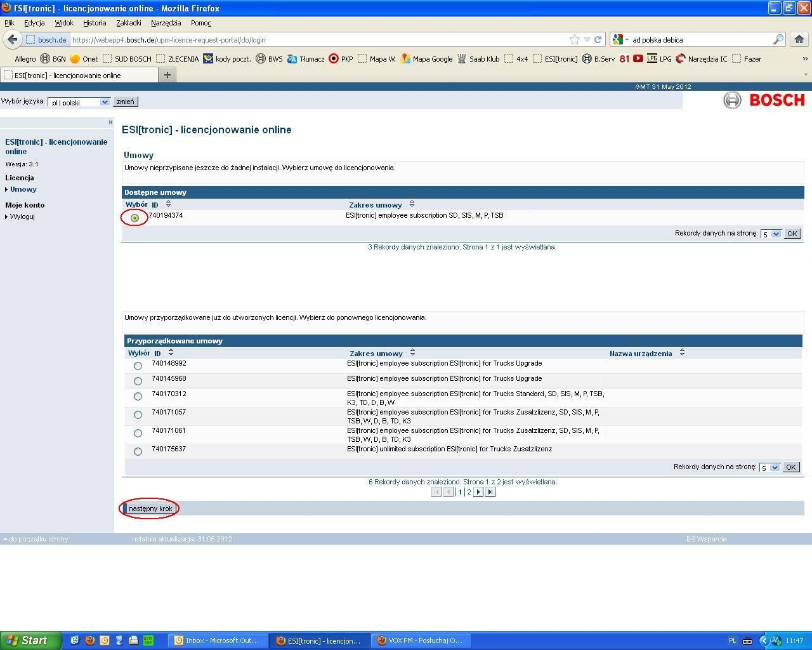The image size is (812, 650).
Task: Select contract 740175637 radio button
Action: coord(138,451)
